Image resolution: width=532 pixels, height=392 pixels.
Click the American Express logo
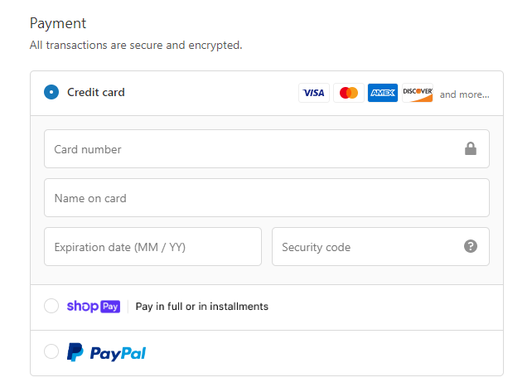click(383, 93)
